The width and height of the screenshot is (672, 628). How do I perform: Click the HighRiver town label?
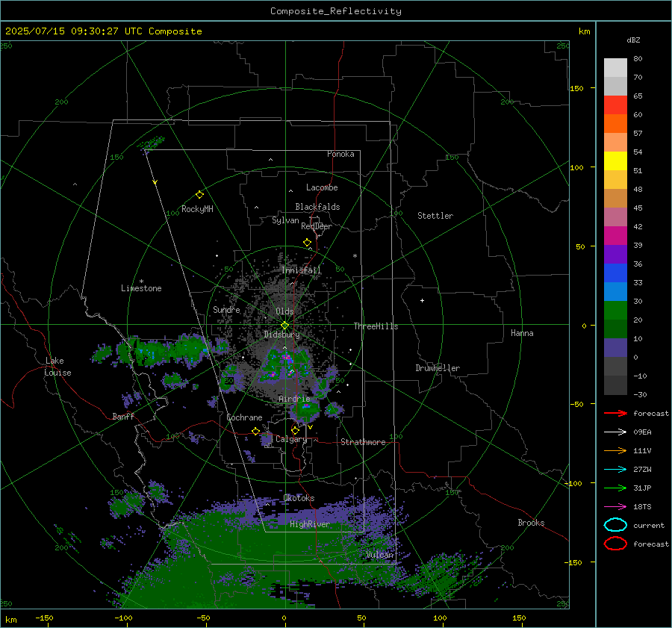tap(310, 524)
